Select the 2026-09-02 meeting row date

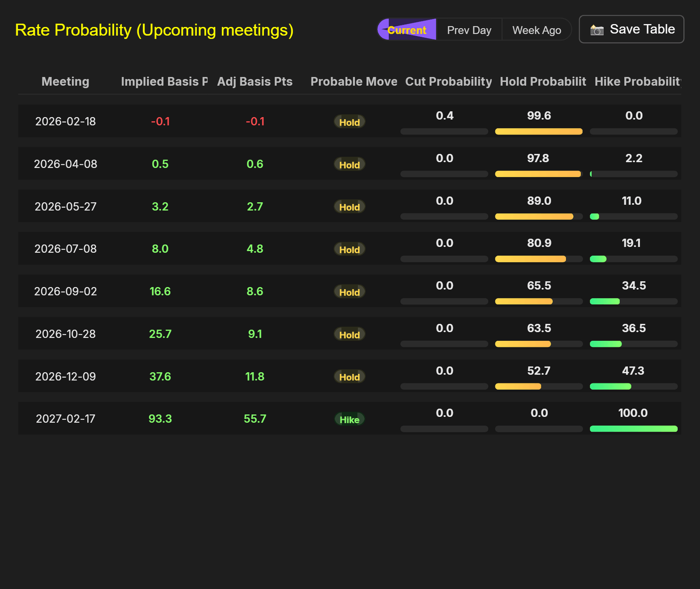point(66,292)
